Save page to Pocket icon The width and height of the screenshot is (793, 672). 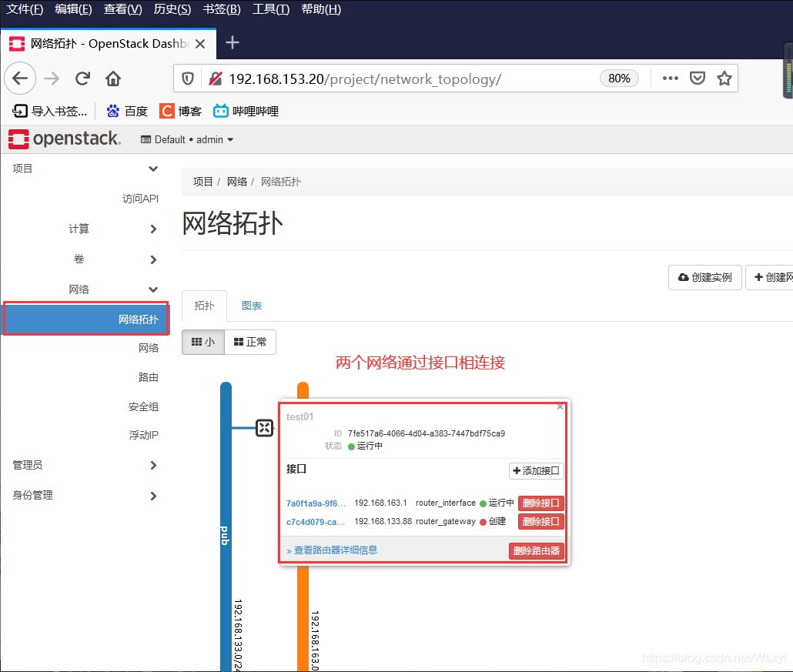(698, 79)
